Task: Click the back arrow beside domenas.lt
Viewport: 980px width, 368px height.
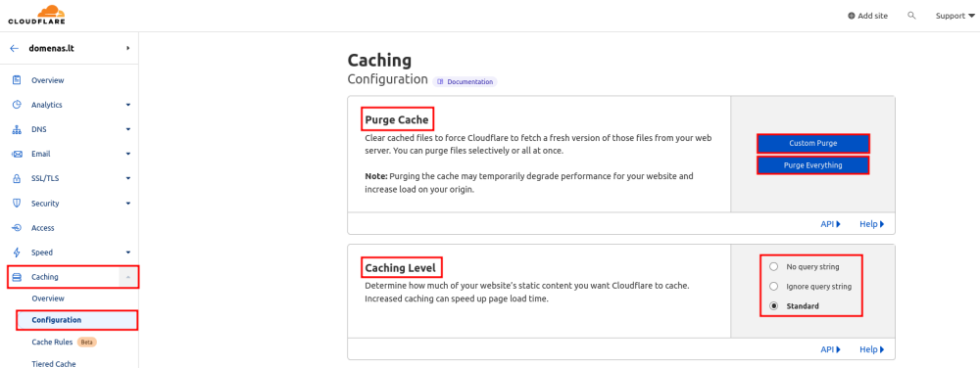Action: 15,48
